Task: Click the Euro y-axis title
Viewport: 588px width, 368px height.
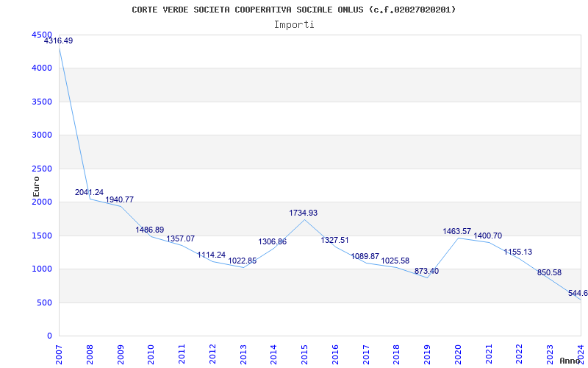Action: pos(36,186)
